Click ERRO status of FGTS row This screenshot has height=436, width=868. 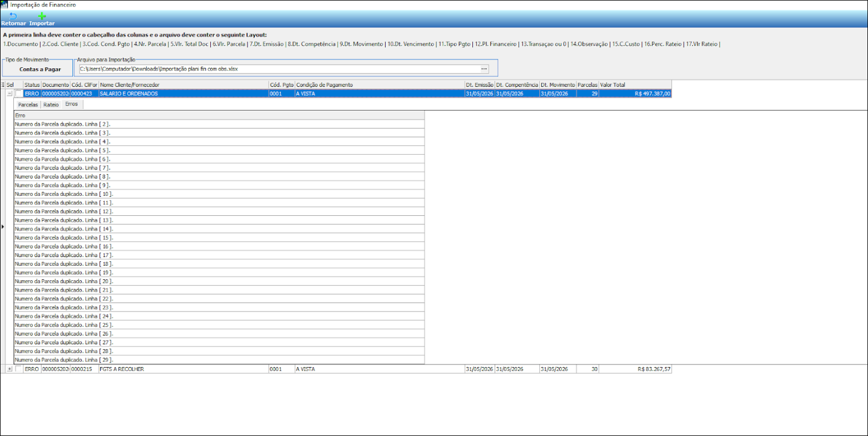point(32,369)
